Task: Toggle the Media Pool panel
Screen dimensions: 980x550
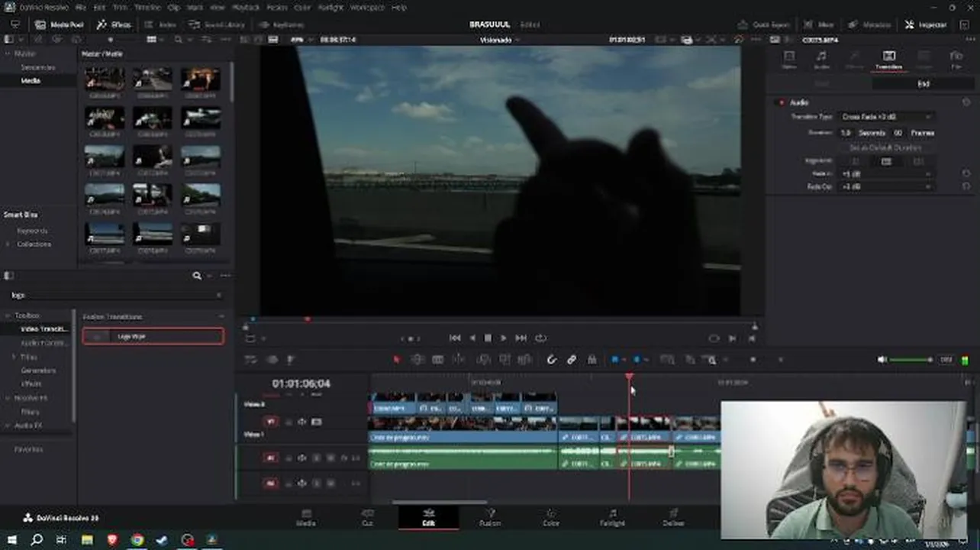Action: coord(60,24)
